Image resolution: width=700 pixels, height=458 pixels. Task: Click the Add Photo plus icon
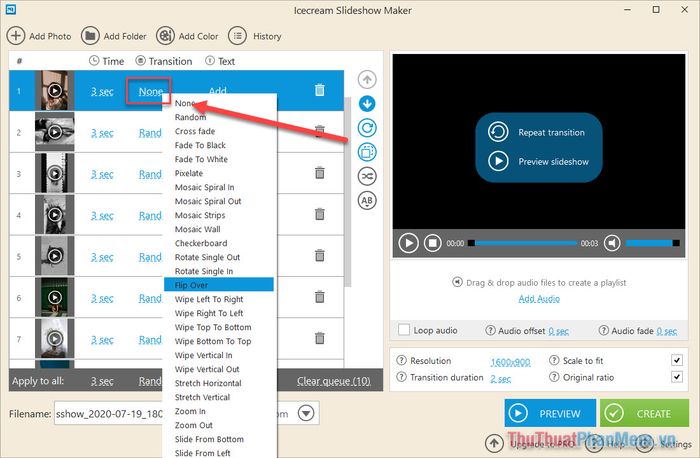[x=16, y=36]
